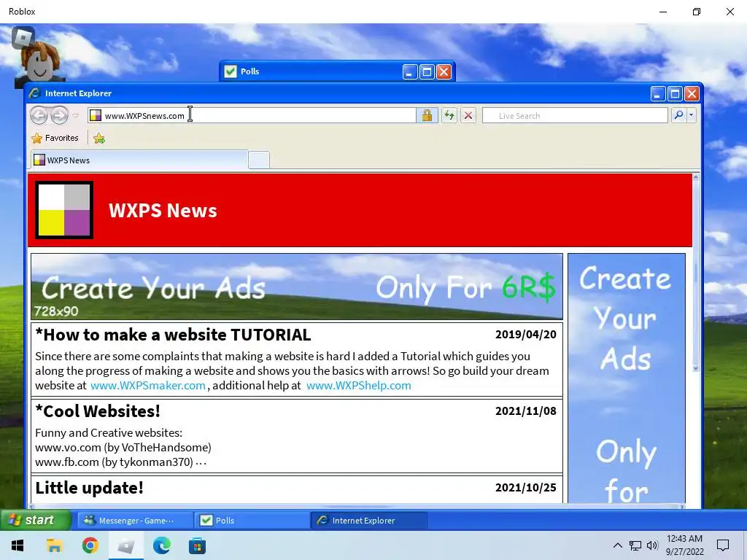This screenshot has height=560, width=747.
Task: Stop loading with the red X icon
Action: click(468, 115)
